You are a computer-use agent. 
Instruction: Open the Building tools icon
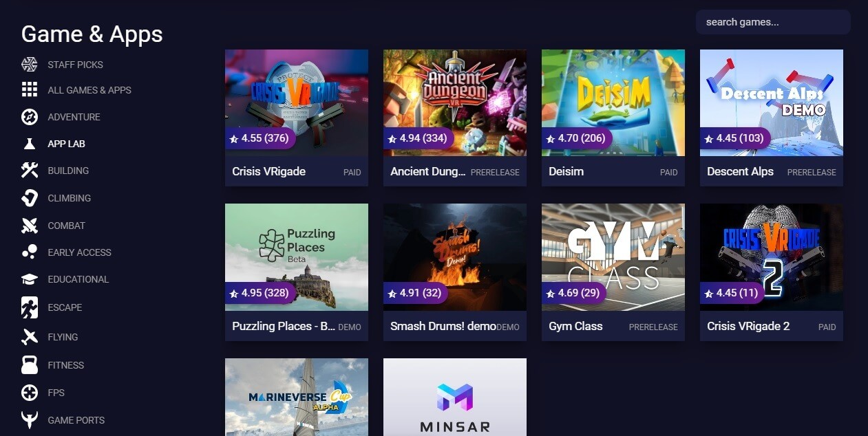point(30,171)
